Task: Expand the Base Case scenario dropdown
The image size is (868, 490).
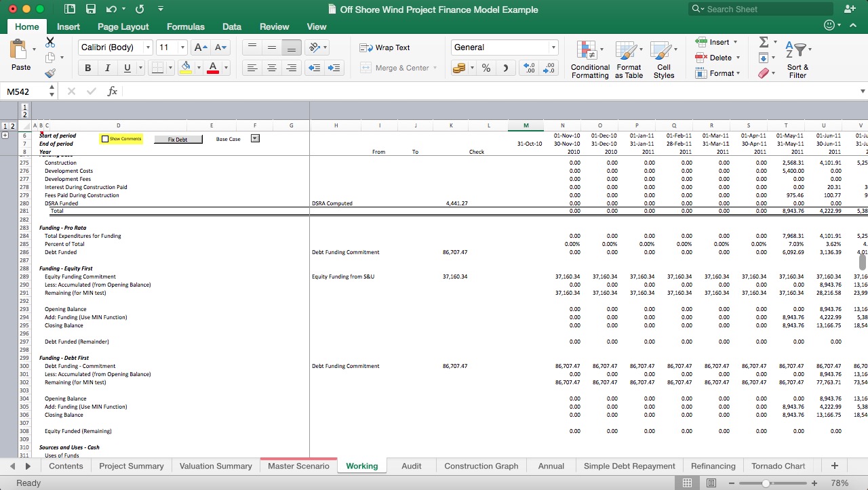Action: coord(254,139)
